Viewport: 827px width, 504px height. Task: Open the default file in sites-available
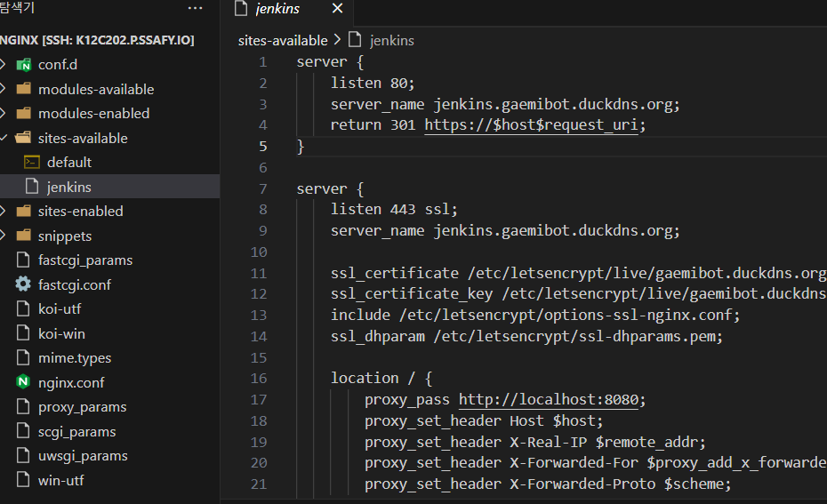click(69, 162)
